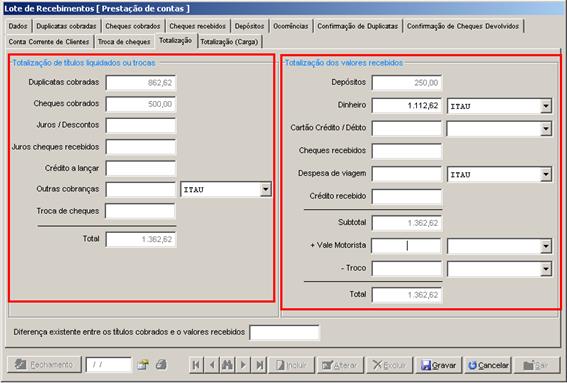The width and height of the screenshot is (567, 383).
Task: Click the Excluir button
Action: (x=389, y=365)
